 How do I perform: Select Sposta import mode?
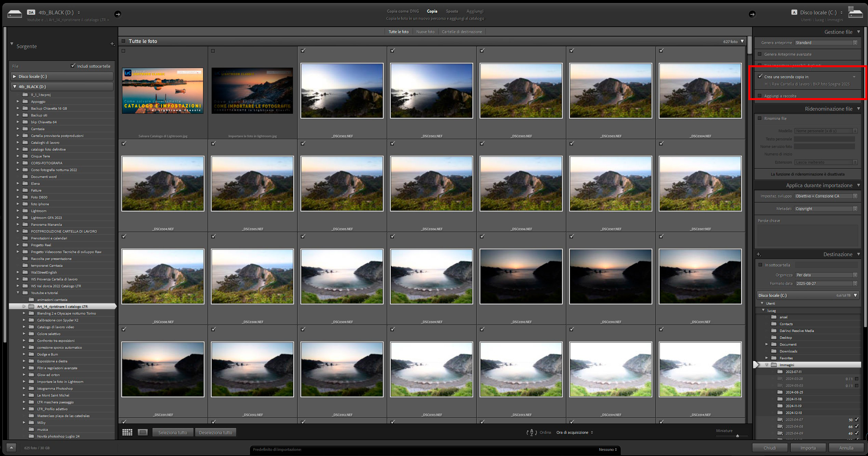click(x=452, y=11)
